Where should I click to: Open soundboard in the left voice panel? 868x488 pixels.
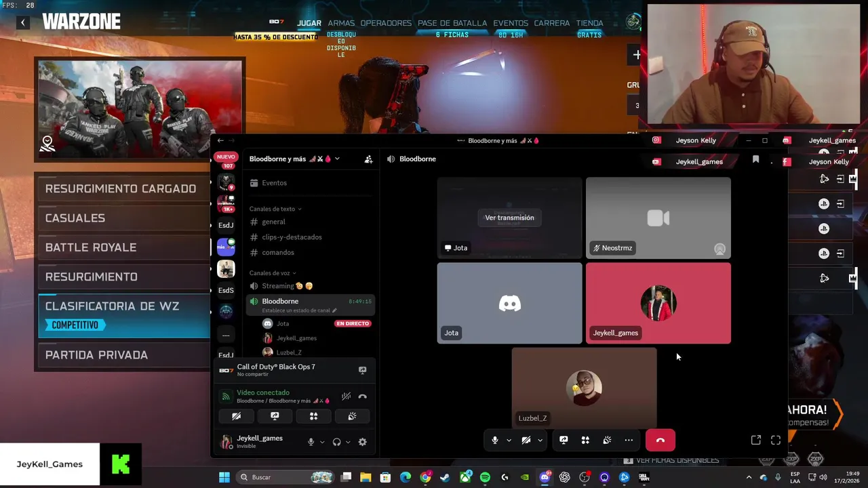point(352,416)
